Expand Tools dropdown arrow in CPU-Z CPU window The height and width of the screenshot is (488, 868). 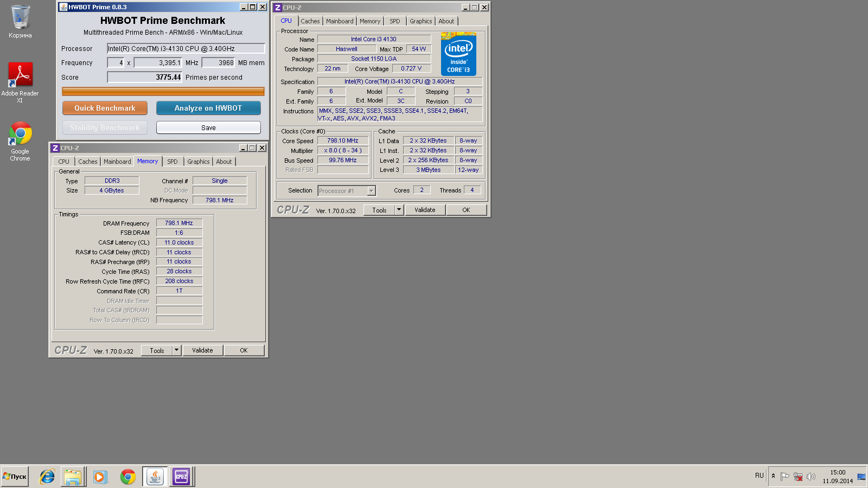pos(399,210)
